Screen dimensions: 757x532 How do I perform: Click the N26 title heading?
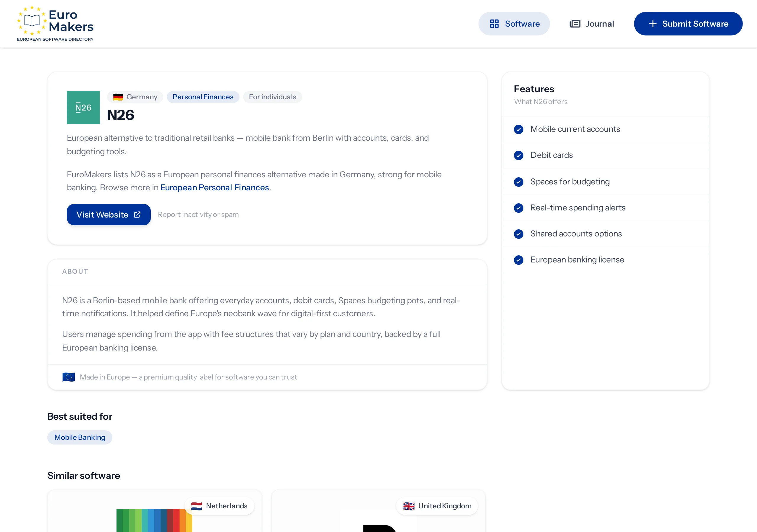[x=121, y=115]
